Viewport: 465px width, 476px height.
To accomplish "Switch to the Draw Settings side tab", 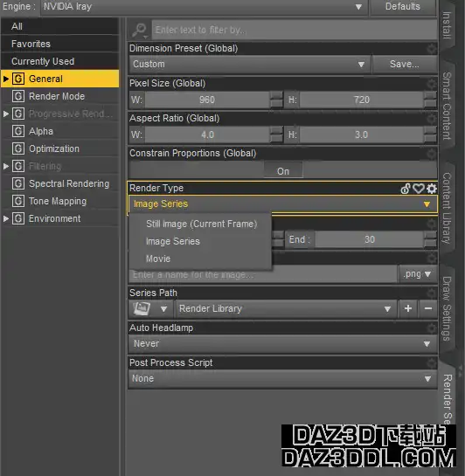I will pyautogui.click(x=447, y=308).
